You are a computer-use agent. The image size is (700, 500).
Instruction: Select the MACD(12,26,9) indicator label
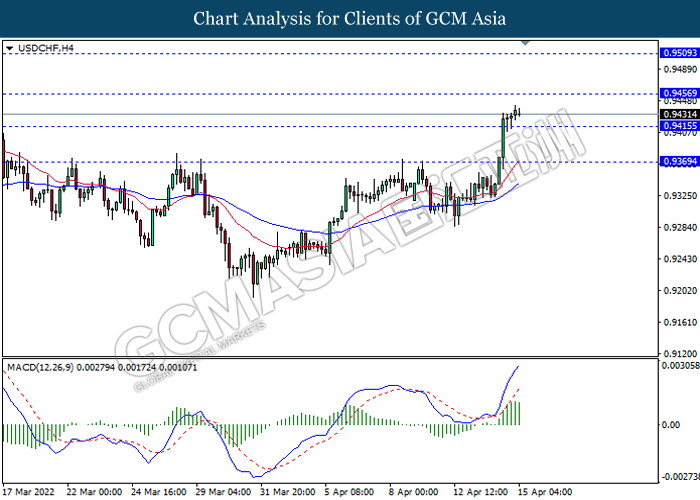(x=102, y=367)
